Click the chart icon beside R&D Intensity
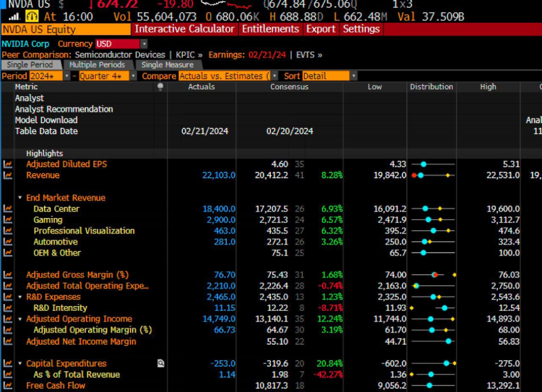 7,308
